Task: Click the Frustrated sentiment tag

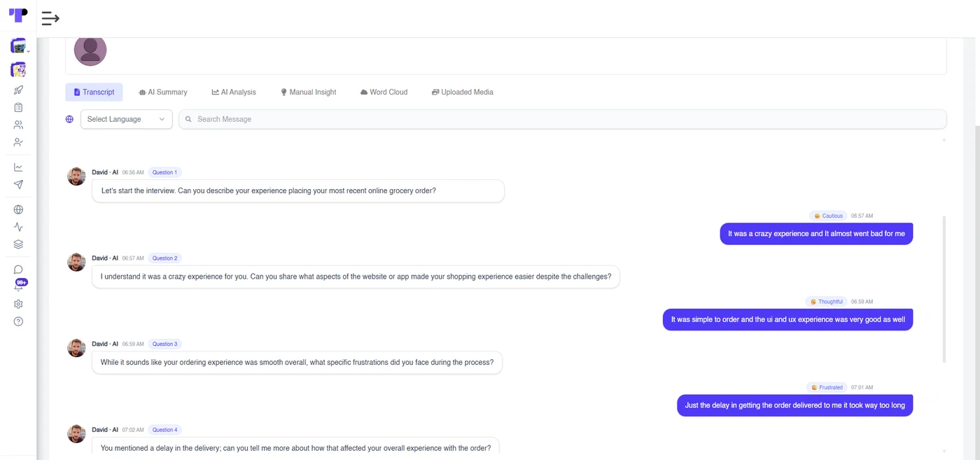Action: (x=827, y=387)
